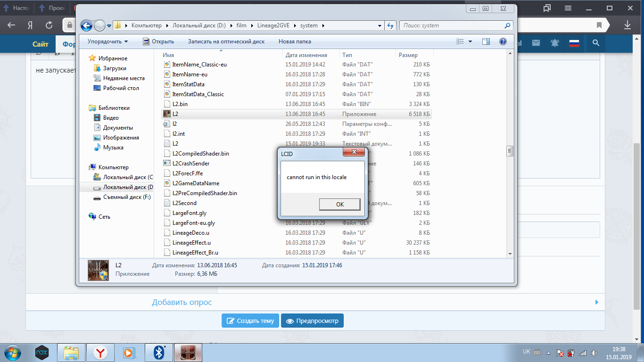Screen dimensions: 644x362
Task: Toggle the preview pane icon
Action: point(486,41)
